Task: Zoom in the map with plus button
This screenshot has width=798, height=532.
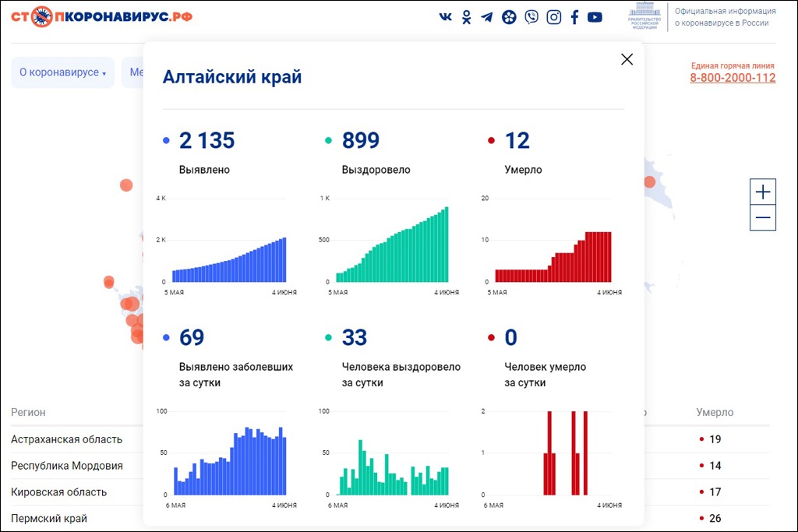Action: [763, 192]
